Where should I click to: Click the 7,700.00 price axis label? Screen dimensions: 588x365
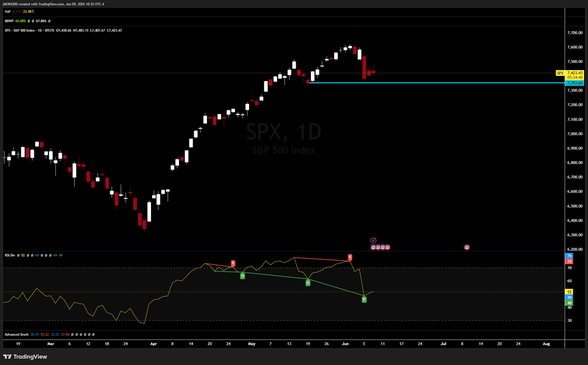pyautogui.click(x=575, y=33)
